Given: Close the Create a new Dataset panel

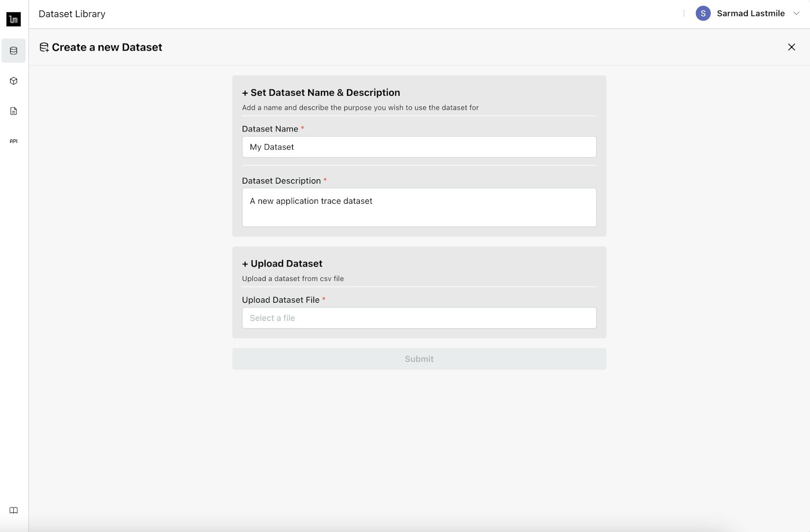Looking at the screenshot, I should pos(791,47).
